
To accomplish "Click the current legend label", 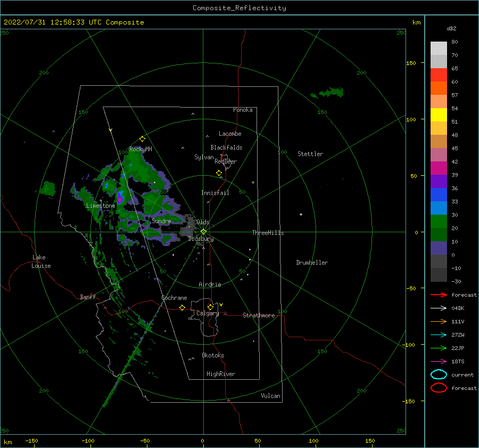I will 463,375.
